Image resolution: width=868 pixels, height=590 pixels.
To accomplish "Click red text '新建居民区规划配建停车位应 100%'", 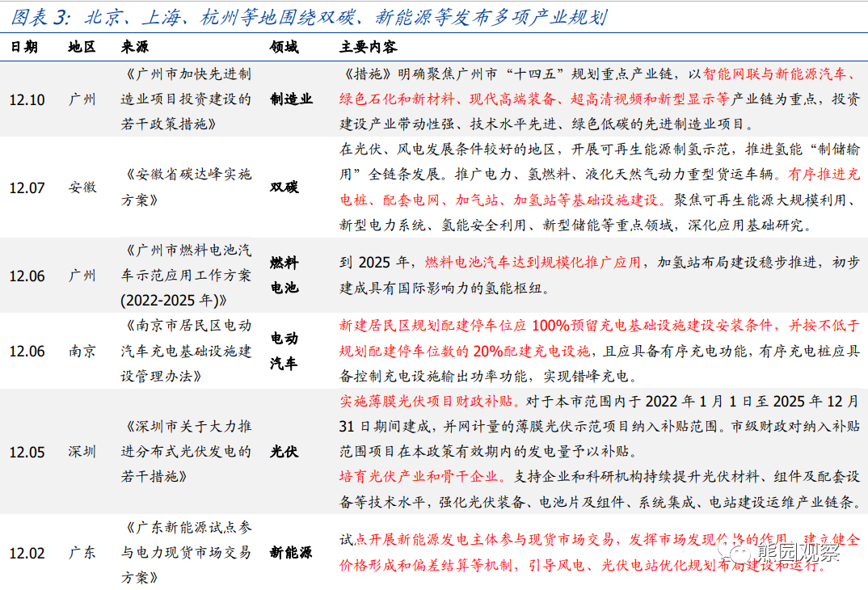I will [x=454, y=326].
